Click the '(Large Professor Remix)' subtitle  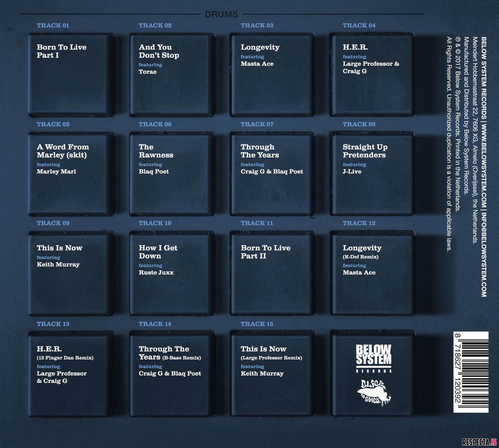(x=271, y=358)
